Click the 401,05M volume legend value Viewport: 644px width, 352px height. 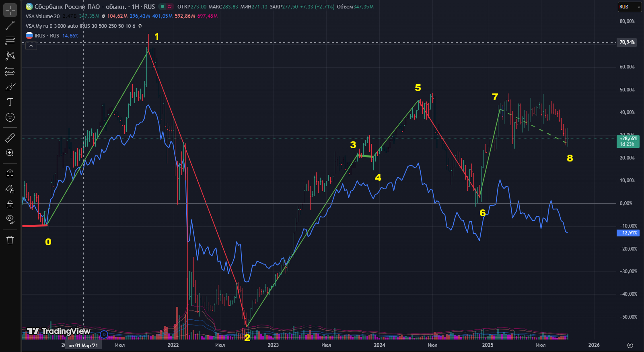[x=163, y=16]
